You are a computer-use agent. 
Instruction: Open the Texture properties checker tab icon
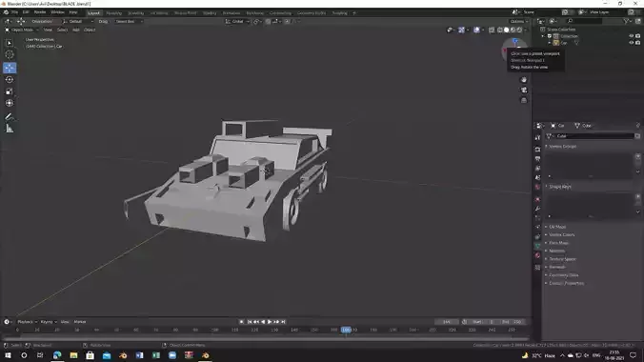(537, 268)
